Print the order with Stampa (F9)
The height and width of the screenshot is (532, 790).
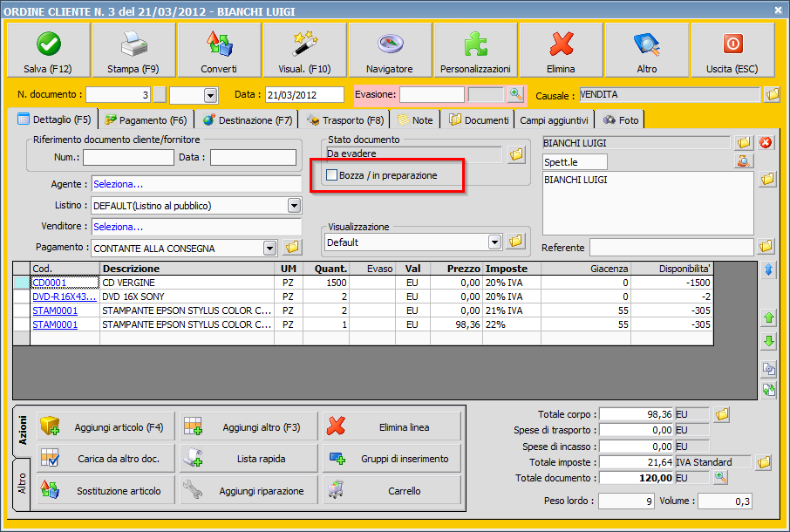point(133,50)
